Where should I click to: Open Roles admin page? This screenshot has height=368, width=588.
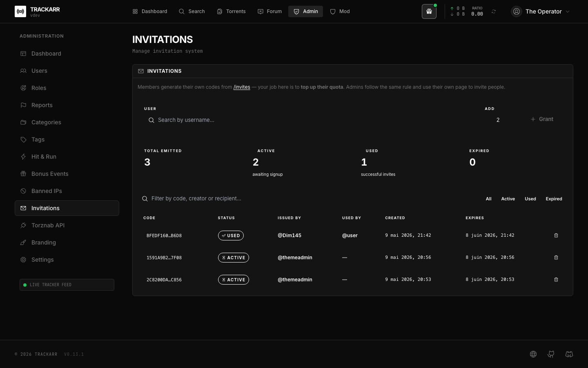pos(67,88)
